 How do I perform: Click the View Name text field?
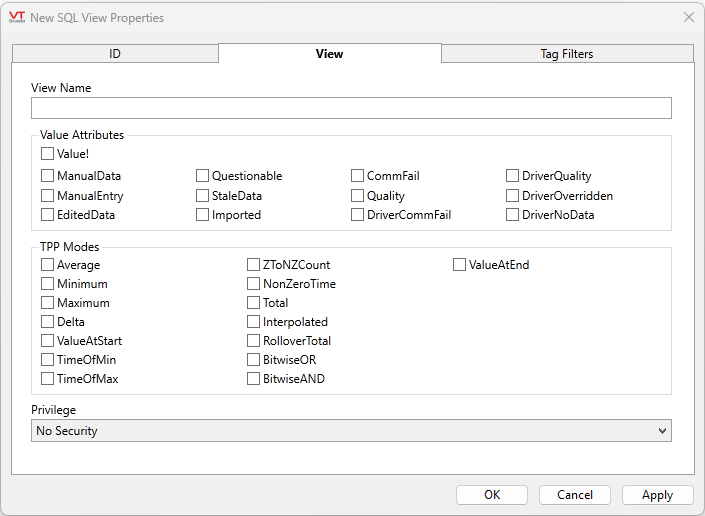pyautogui.click(x=351, y=108)
